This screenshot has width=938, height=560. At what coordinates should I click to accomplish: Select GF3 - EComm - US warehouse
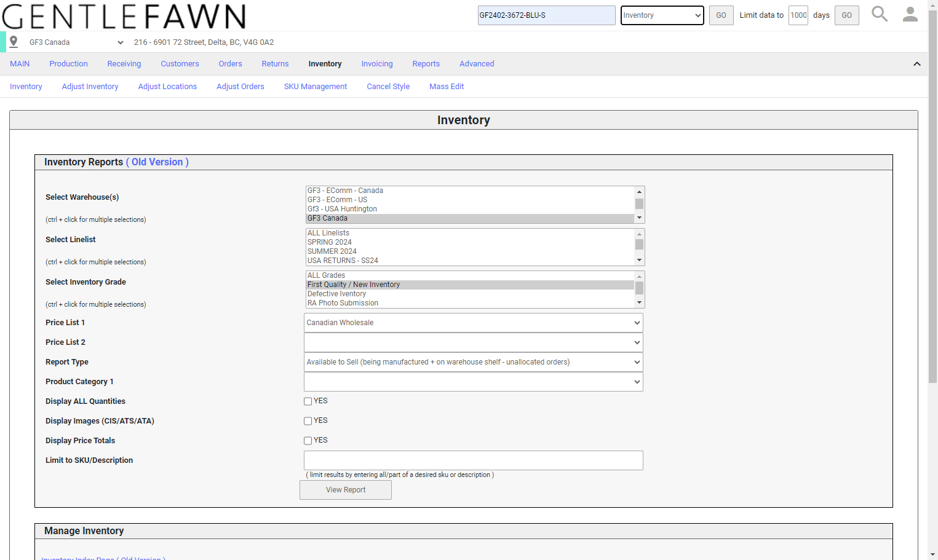click(470, 200)
